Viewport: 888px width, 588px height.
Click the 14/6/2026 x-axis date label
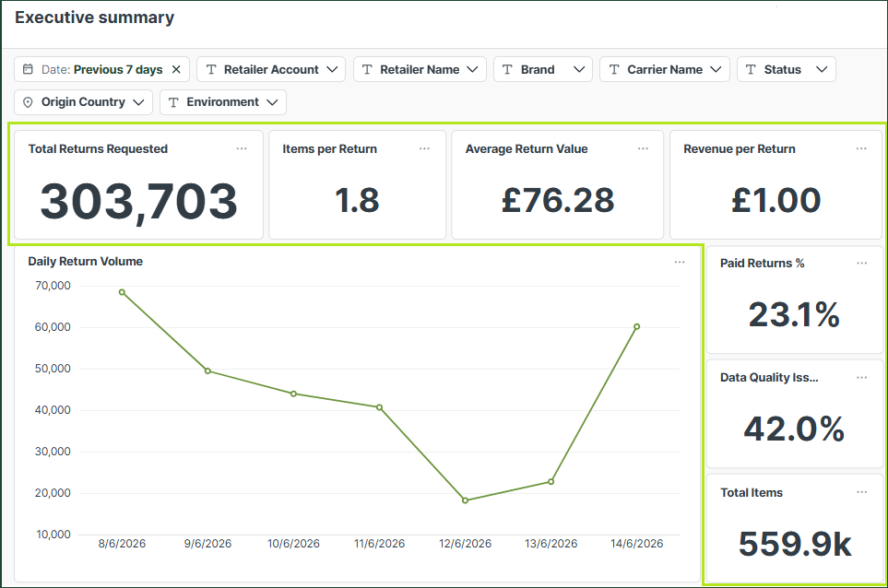tap(636, 544)
